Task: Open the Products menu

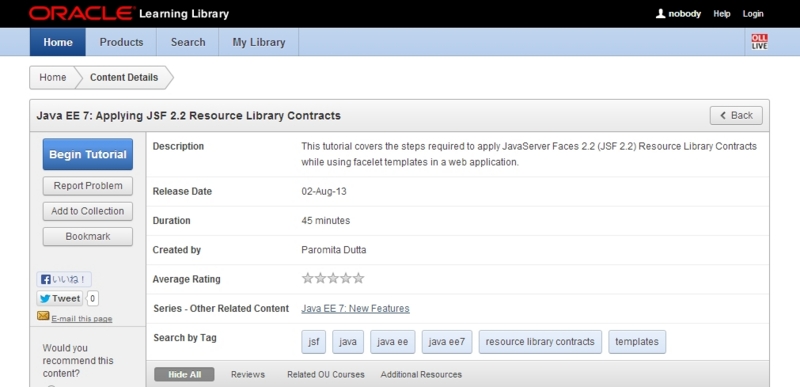Action: (x=121, y=42)
